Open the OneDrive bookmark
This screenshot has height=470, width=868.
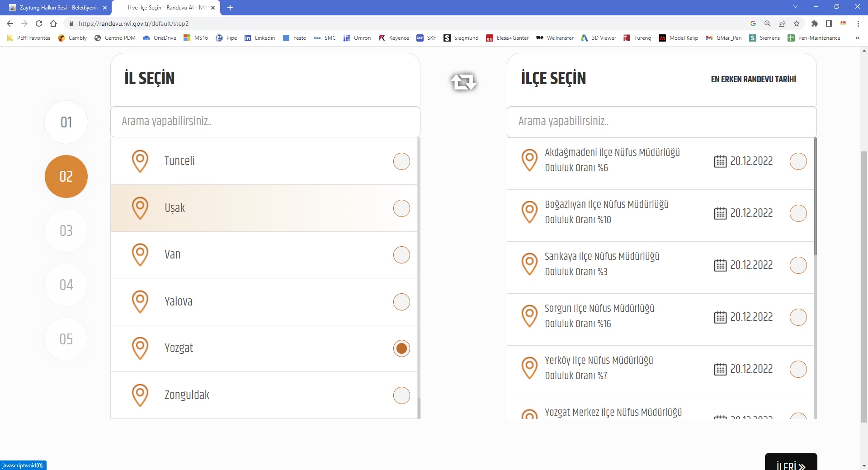(x=159, y=38)
